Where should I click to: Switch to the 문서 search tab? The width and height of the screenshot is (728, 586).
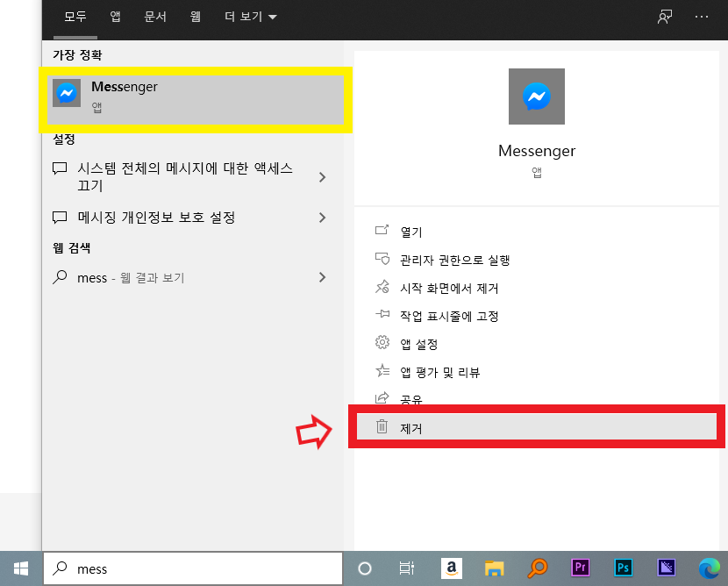pos(155,17)
